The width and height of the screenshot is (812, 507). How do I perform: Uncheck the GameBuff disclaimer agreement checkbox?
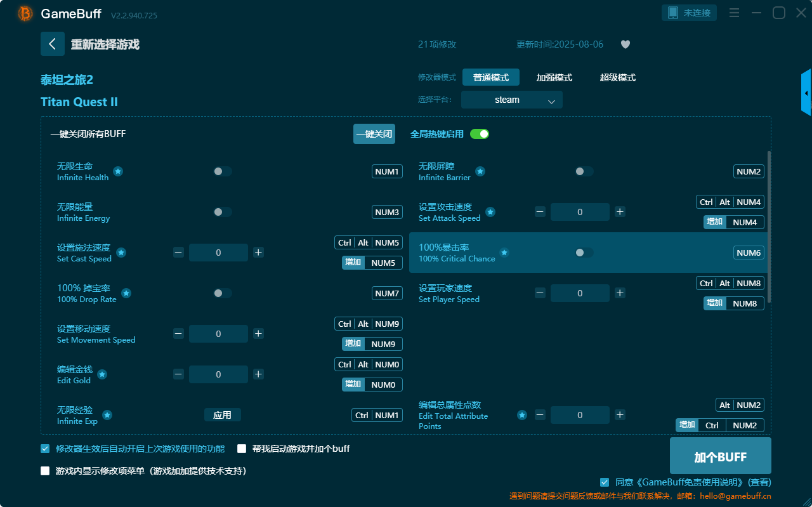tap(605, 482)
